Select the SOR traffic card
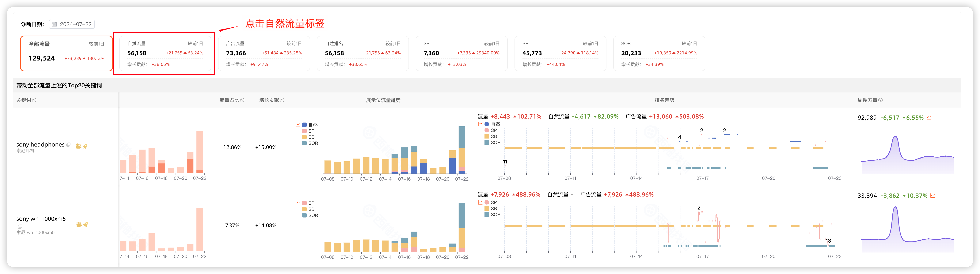Viewport: 980px width, 274px height. pos(659,53)
